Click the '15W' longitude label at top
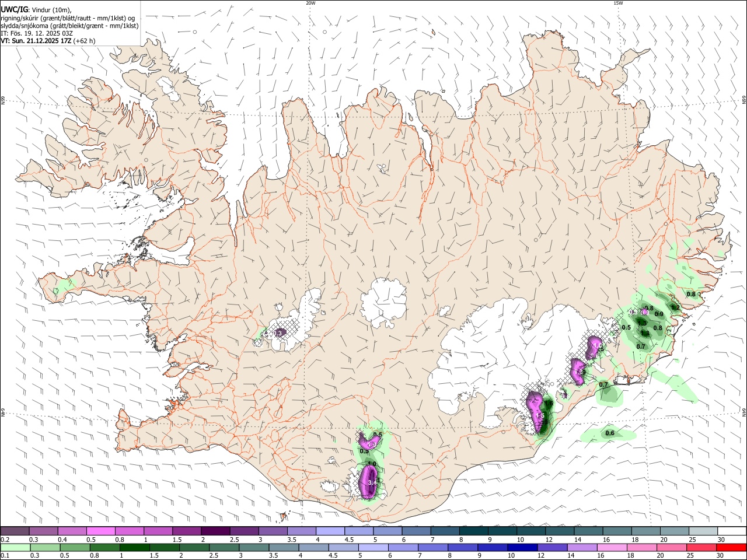The height and width of the screenshot is (560, 747). [x=618, y=3]
